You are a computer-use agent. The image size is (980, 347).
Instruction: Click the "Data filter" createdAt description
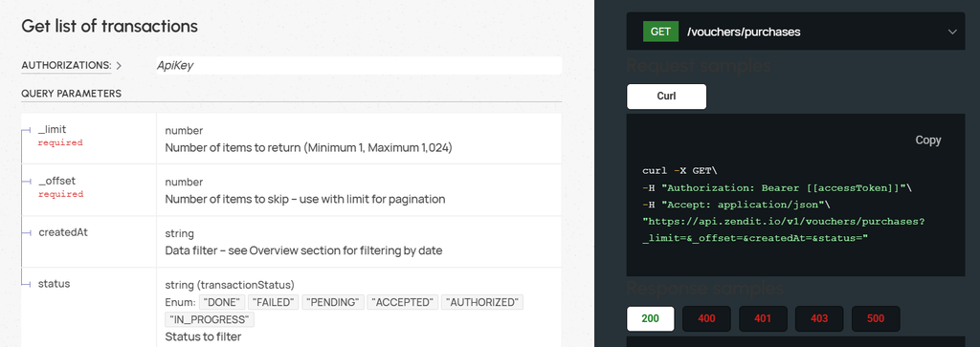pos(303,250)
